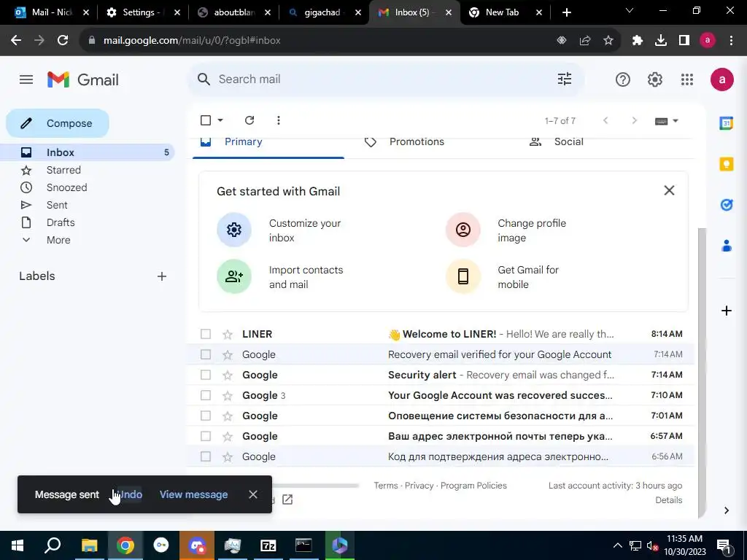This screenshot has height=560, width=747.
Task: Star the LINER welcome email
Action: (x=228, y=334)
